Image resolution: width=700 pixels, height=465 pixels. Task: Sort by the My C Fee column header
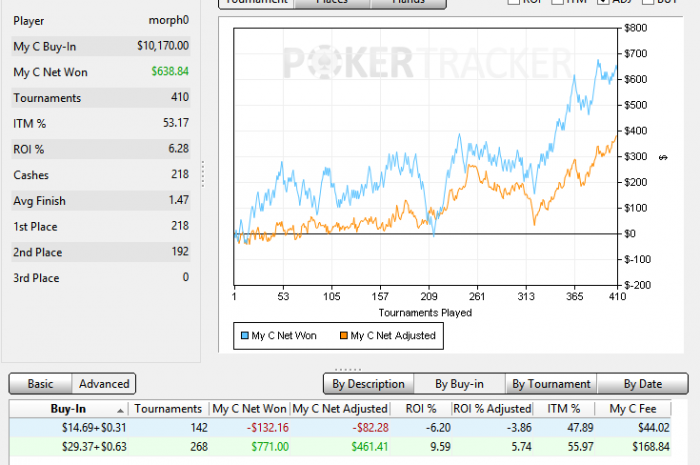click(x=633, y=409)
